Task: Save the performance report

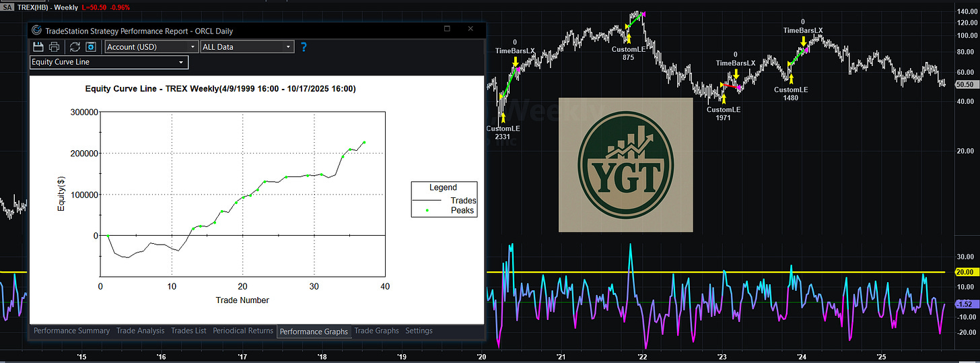Action: tap(38, 47)
